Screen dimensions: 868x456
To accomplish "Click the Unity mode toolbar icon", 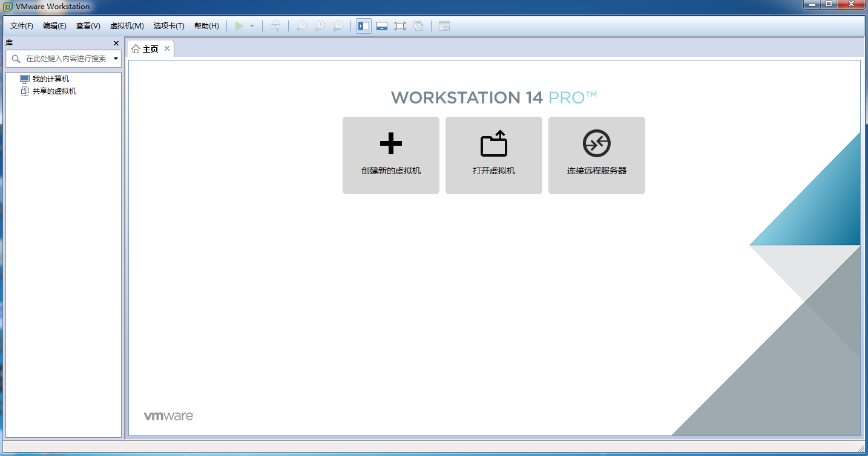I will coord(418,26).
